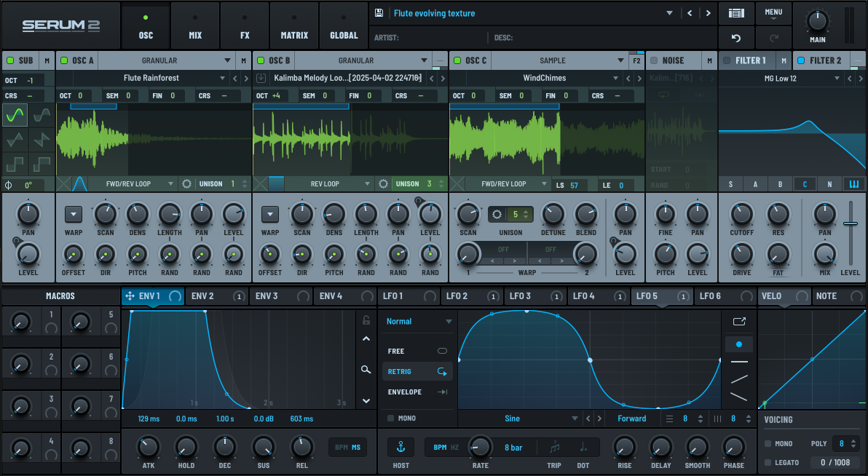Viewport: 868px width, 476px height.
Task: Enable FILTER 1
Action: coord(727,60)
